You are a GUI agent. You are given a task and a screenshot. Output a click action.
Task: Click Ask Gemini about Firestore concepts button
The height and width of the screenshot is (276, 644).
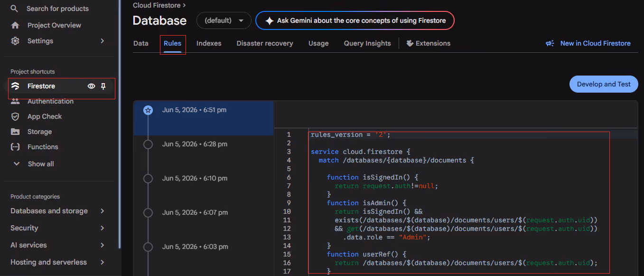pos(355,20)
